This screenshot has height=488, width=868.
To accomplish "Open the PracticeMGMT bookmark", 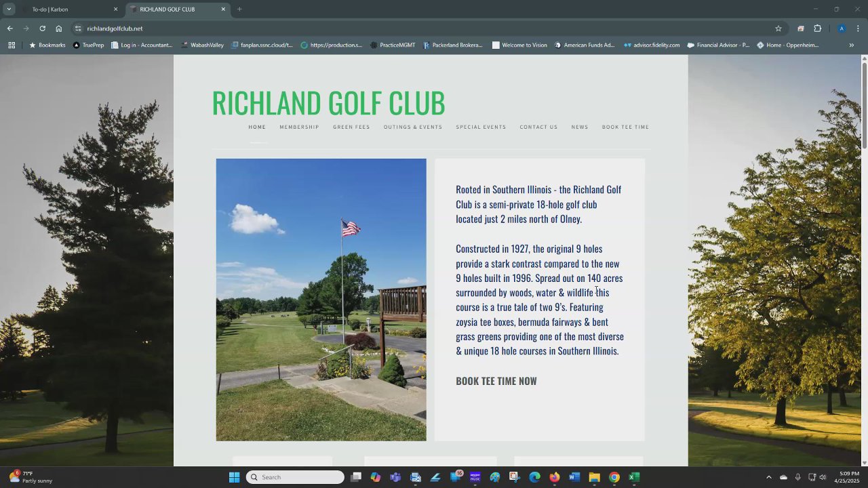I will click(x=393, y=45).
